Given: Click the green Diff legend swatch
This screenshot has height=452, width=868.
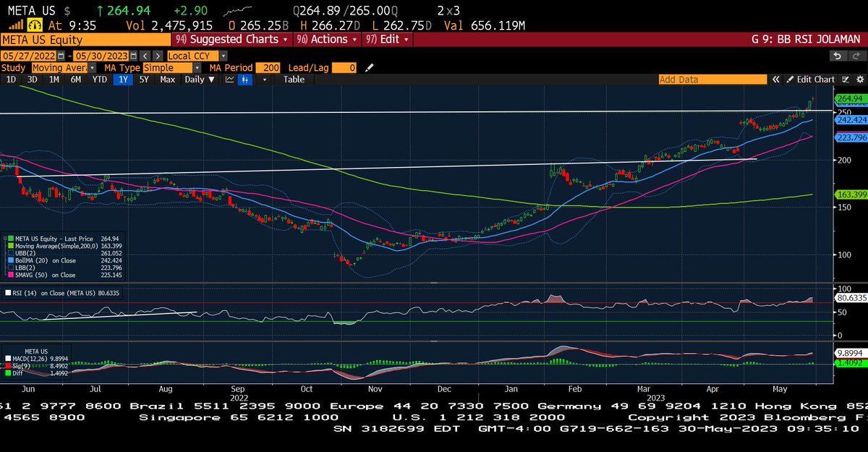Looking at the screenshot, I should [x=8, y=372].
